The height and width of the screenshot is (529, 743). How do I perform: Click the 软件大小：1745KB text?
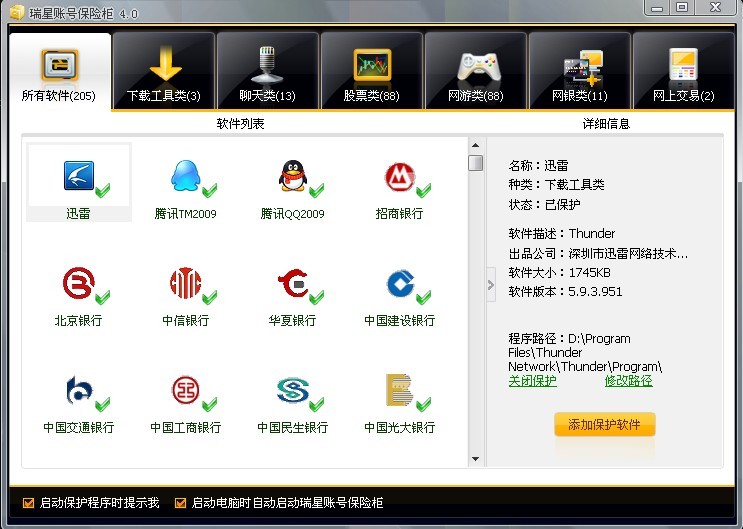(559, 273)
